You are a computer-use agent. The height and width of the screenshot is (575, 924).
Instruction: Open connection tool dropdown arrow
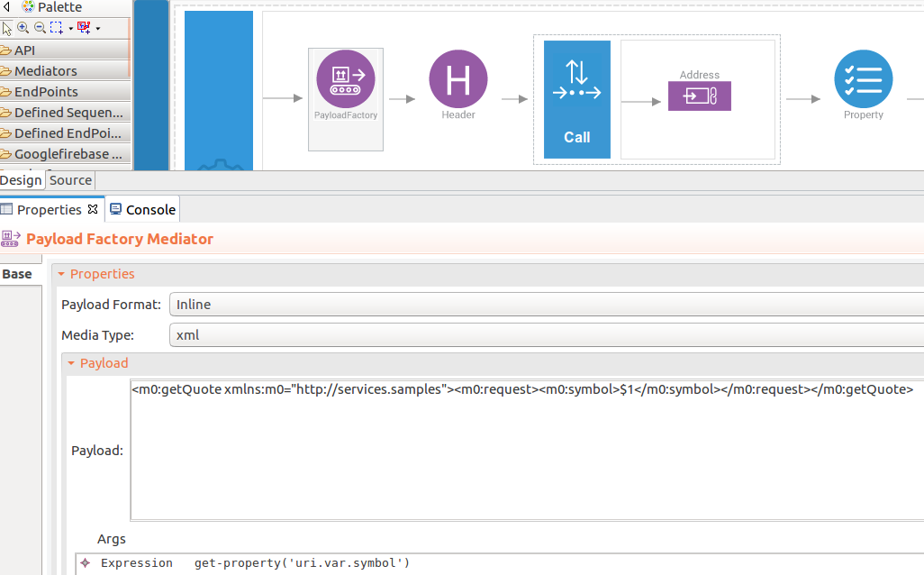[x=98, y=28]
